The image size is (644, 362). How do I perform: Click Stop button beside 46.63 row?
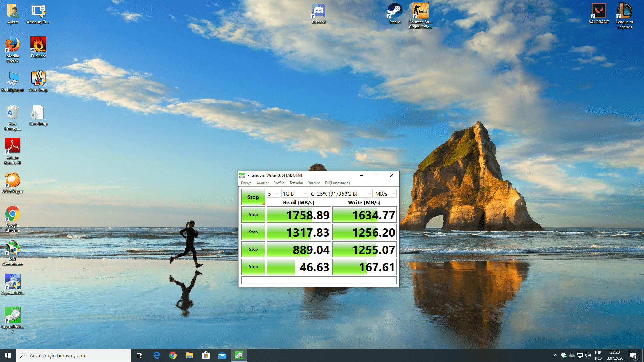253,267
